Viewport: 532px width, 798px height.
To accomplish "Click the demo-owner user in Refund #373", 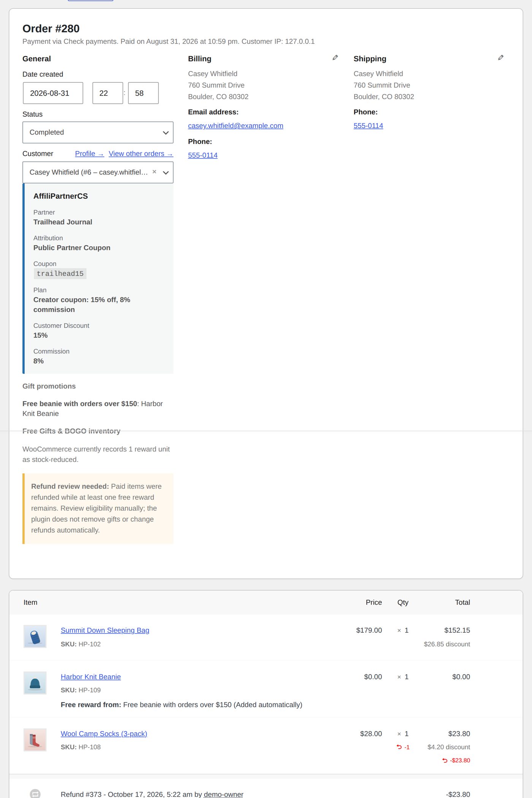I will [x=223, y=794].
